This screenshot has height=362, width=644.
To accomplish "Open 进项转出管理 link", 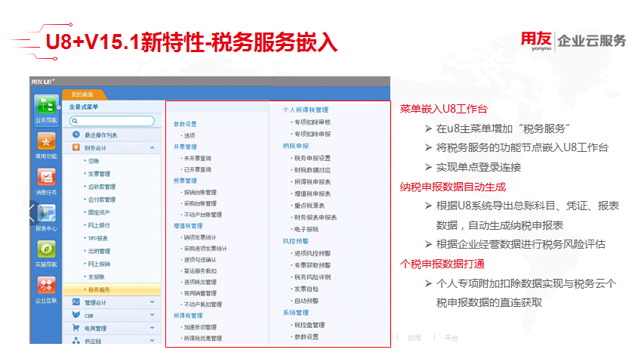I will tap(200, 282).
